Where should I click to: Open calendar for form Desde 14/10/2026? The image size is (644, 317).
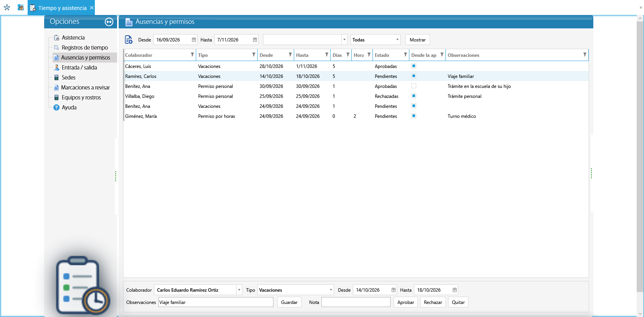tap(394, 290)
